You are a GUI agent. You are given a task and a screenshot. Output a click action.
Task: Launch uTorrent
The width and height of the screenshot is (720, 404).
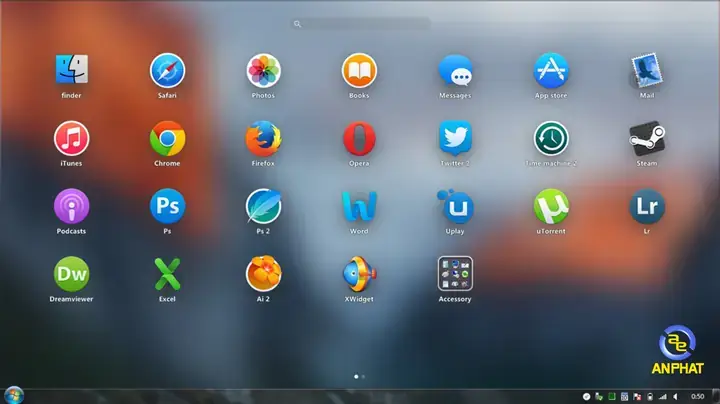click(x=550, y=206)
